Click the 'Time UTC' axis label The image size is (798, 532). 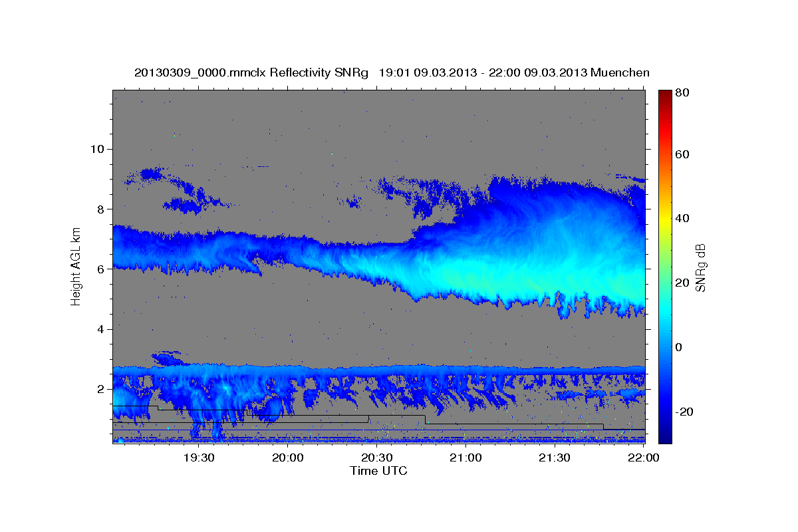(x=378, y=471)
